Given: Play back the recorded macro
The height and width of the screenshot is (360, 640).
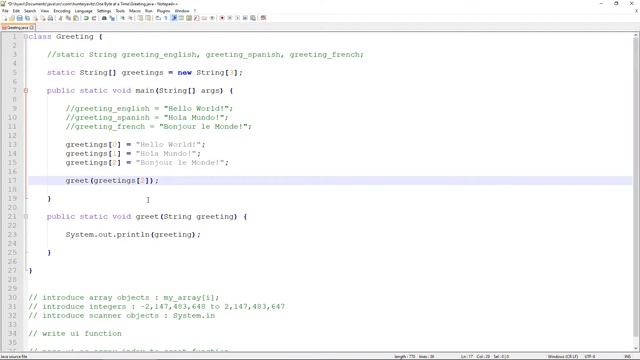Looking at the screenshot, I should pyautogui.click(x=237, y=18).
